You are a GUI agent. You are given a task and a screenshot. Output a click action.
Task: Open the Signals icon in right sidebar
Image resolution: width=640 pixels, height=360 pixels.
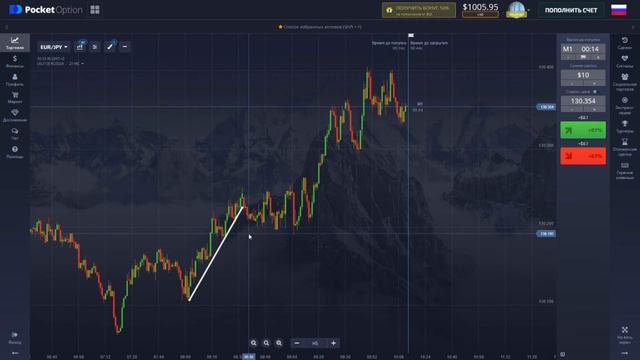(x=624, y=61)
